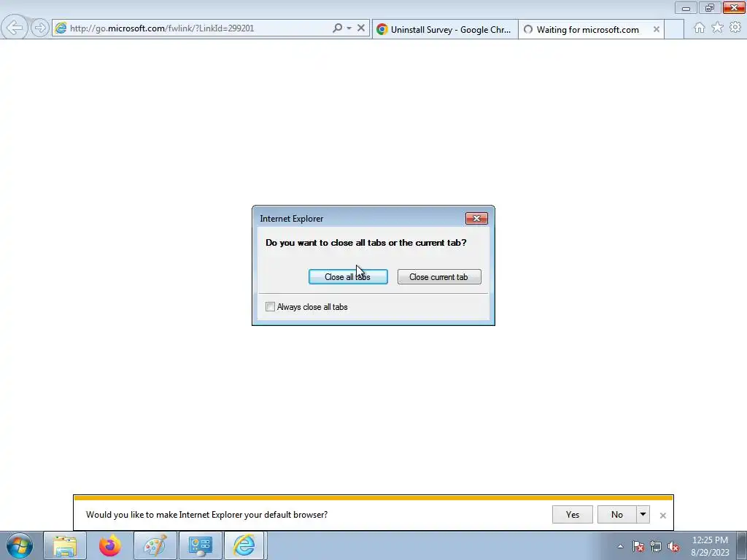Switch to Uninstall Survey - Google Chrome tab
This screenshot has width=747, height=560.
(445, 29)
